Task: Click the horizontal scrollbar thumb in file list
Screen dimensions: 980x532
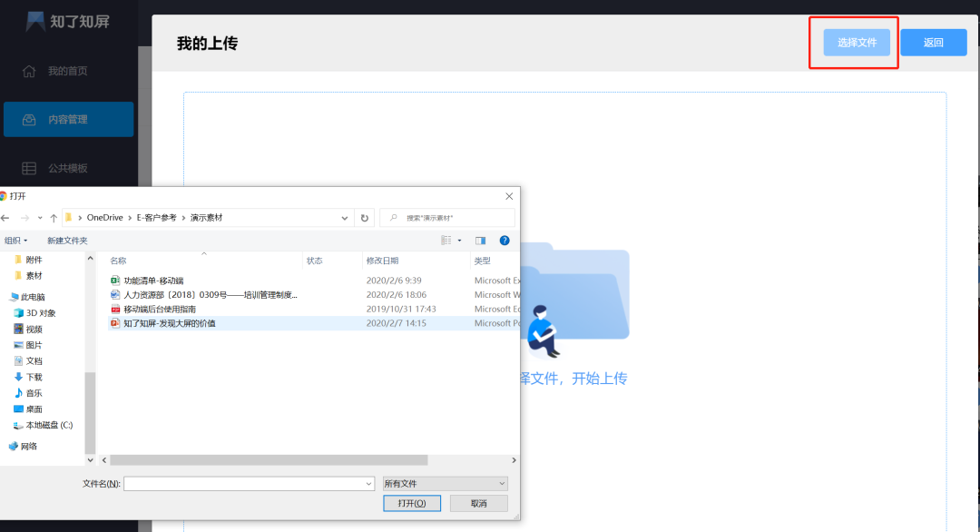Action: pos(269,460)
